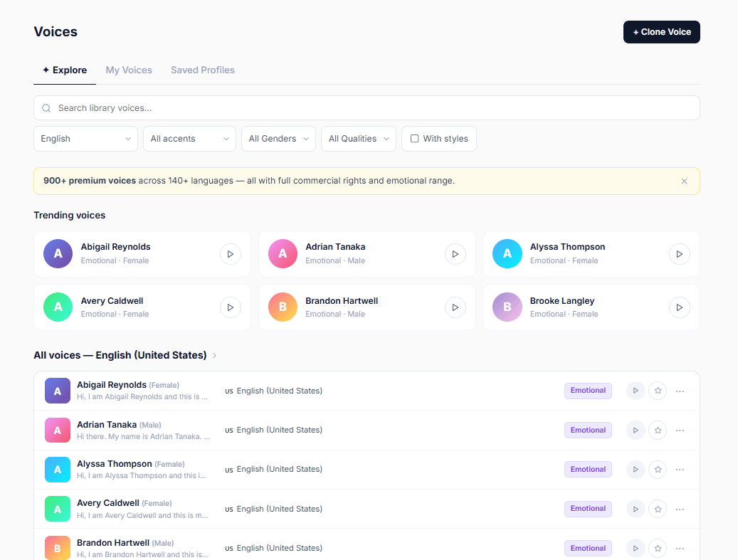Favorite Avery Caldwell with the star icon
Image resolution: width=738 pixels, height=560 pixels.
tap(658, 509)
